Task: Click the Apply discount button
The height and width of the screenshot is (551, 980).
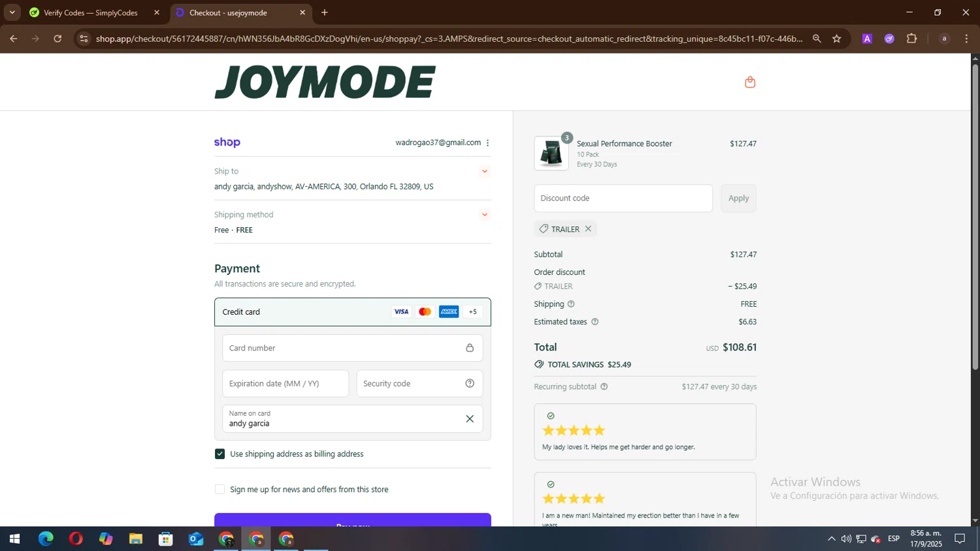Action: tap(739, 198)
